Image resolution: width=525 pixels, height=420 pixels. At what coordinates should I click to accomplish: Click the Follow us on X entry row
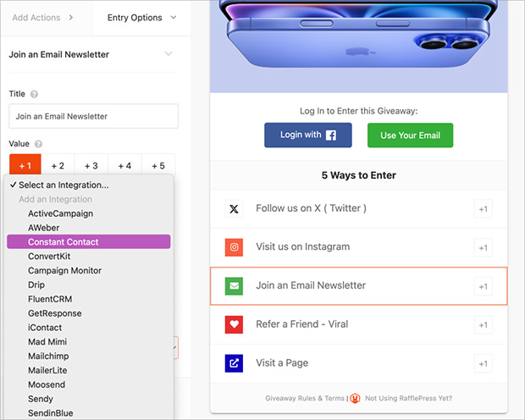pyautogui.click(x=358, y=209)
